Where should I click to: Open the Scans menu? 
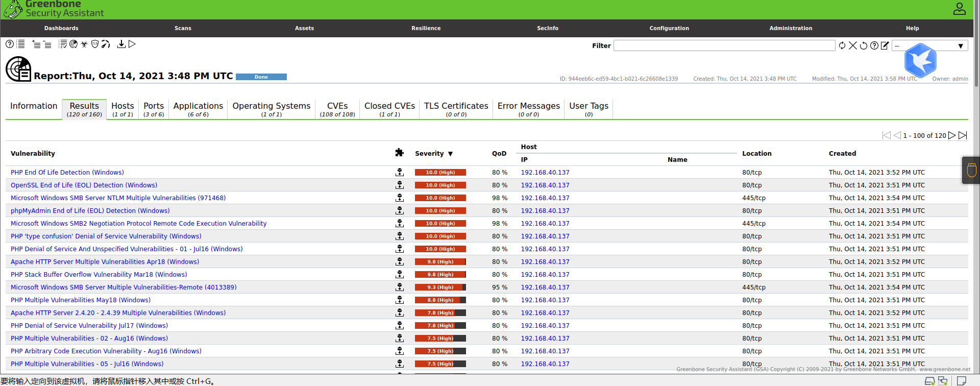pos(183,28)
